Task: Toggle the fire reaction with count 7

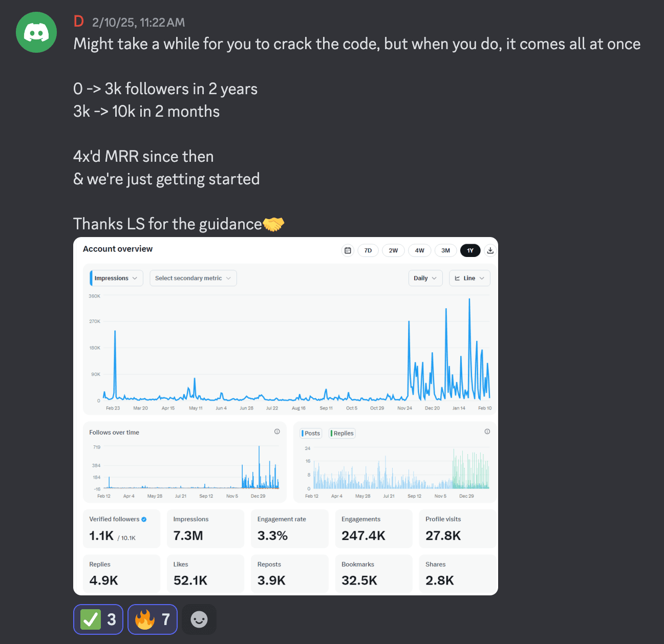Action: tap(152, 619)
